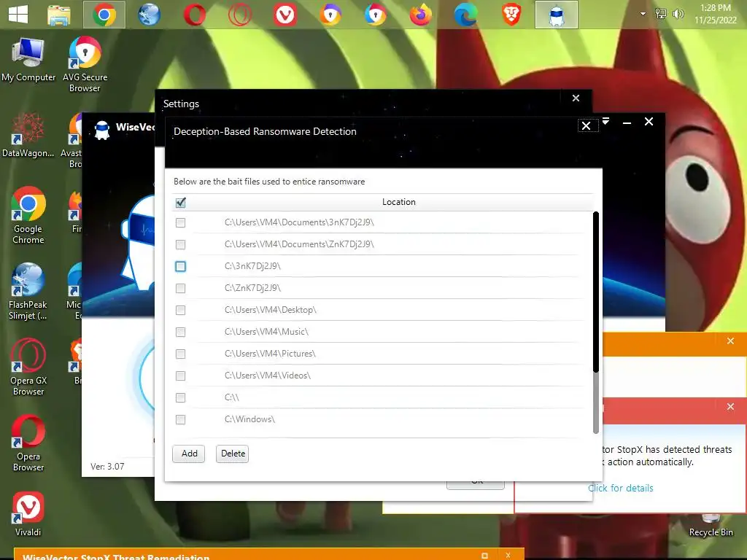Click the bait list vertical scrollbar
747x560 pixels.
pyautogui.click(x=595, y=323)
